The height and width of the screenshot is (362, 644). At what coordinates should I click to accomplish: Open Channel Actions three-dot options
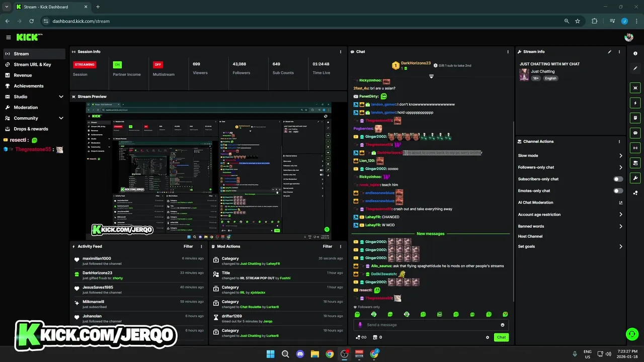[619, 142]
